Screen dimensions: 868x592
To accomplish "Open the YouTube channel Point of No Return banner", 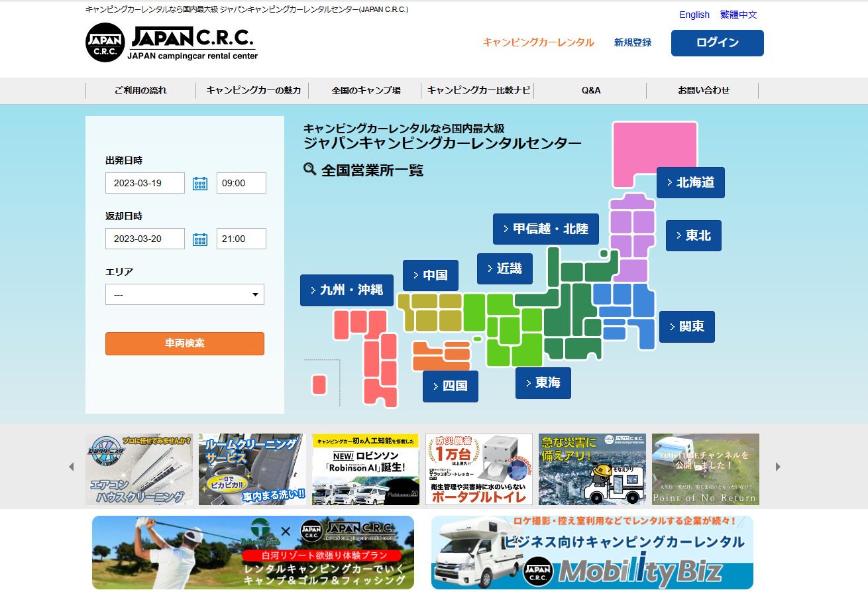I will click(x=706, y=469).
